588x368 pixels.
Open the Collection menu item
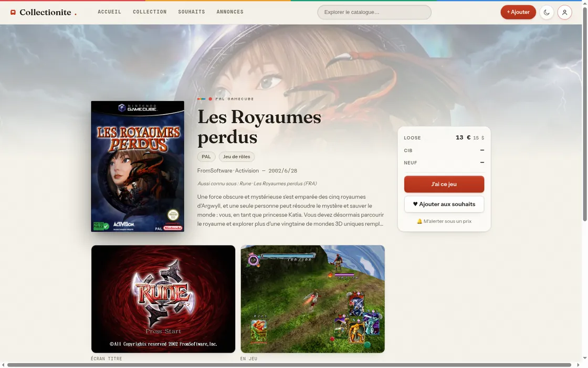tap(150, 12)
